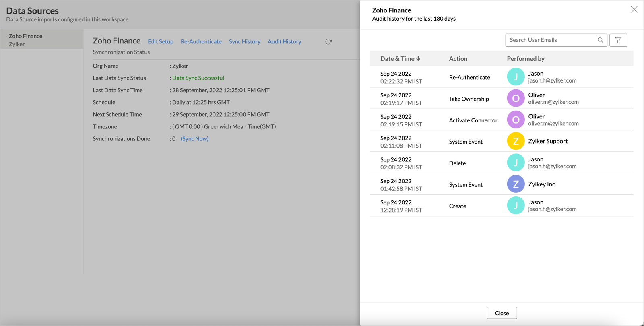Open the Audit History tab link
The width and height of the screenshot is (644, 326).
click(285, 41)
